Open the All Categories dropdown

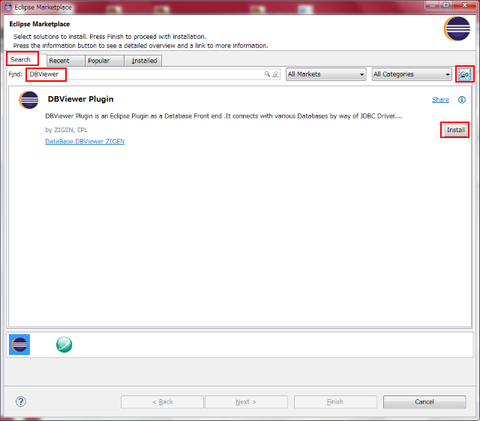[412, 74]
